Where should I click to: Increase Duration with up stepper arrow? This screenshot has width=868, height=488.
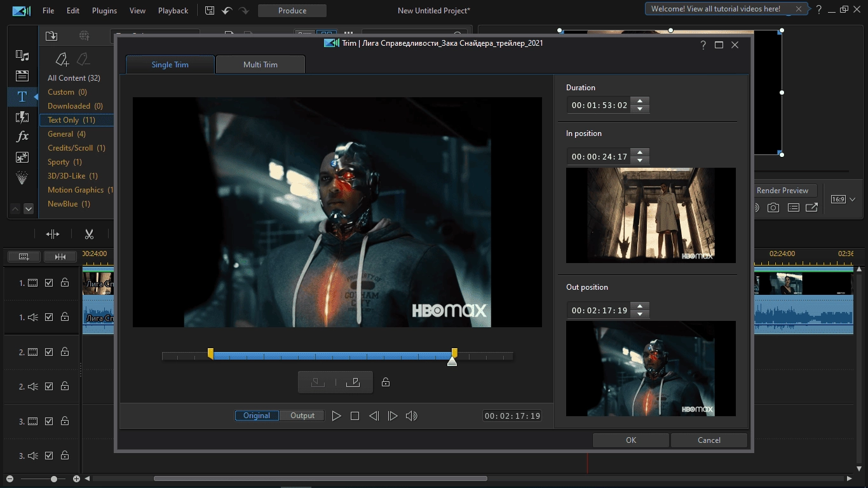pos(640,101)
